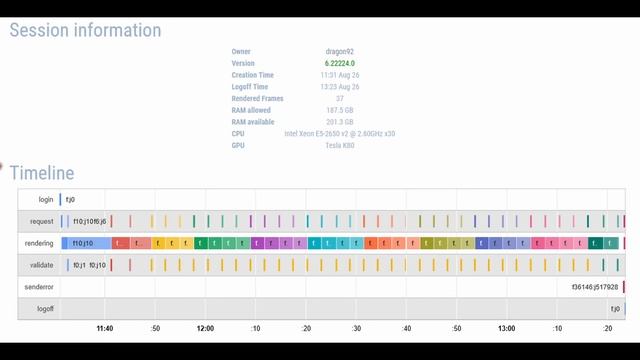The height and width of the screenshot is (360, 640).
Task: Click the RAM allowed label
Action: pyautogui.click(x=251, y=110)
